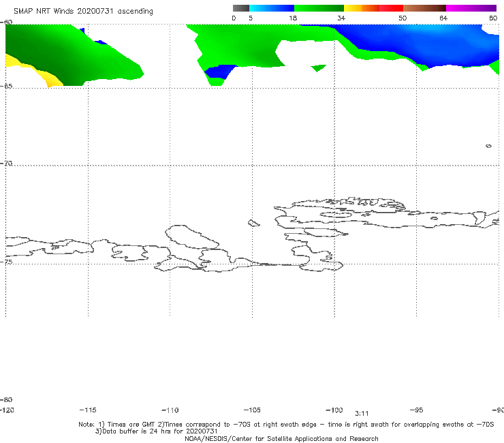This screenshot has width=504, height=443.
Task: Select the cyan-to-blue color bar segment
Action: tap(272, 8)
